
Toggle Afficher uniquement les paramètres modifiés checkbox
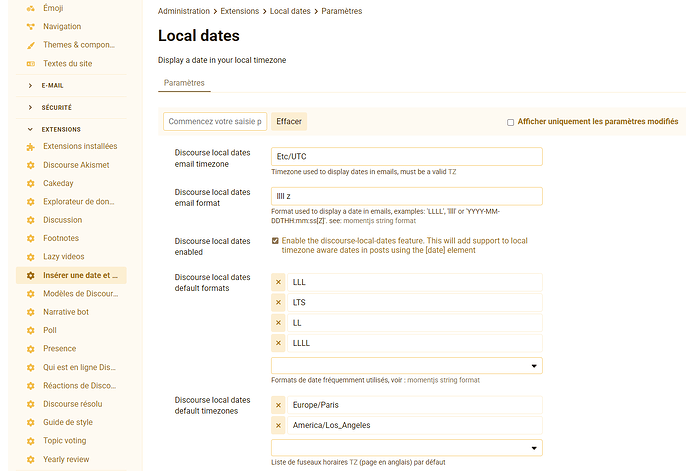point(510,122)
